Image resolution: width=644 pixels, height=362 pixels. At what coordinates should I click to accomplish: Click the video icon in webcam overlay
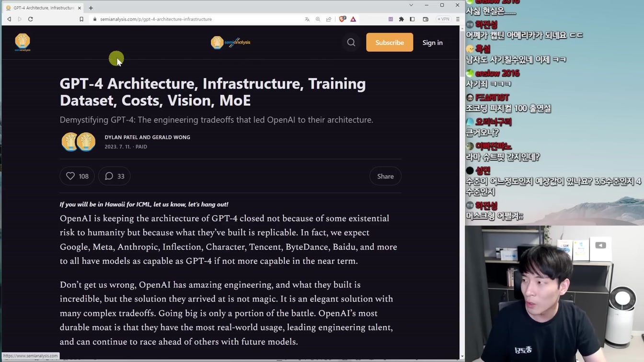(x=600, y=245)
